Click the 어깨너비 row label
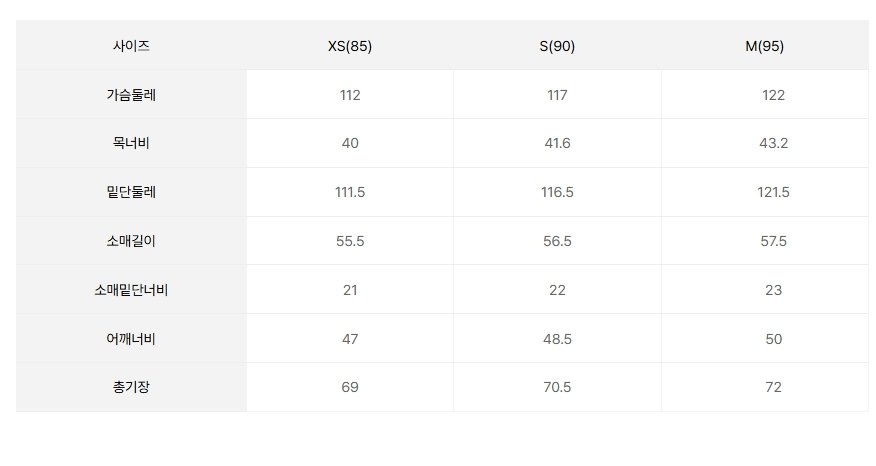876x466 pixels. pyautogui.click(x=131, y=339)
